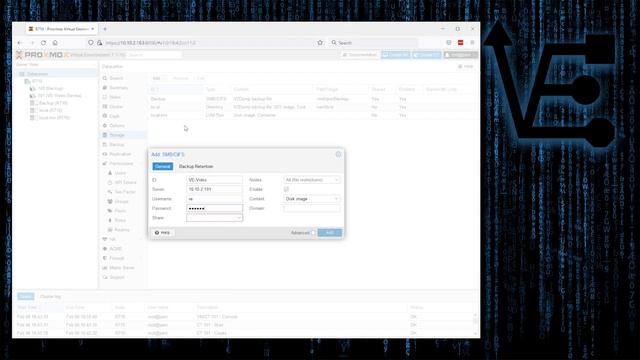
Task: Open the Pools entry under Permissions
Action: pyautogui.click(x=120, y=211)
